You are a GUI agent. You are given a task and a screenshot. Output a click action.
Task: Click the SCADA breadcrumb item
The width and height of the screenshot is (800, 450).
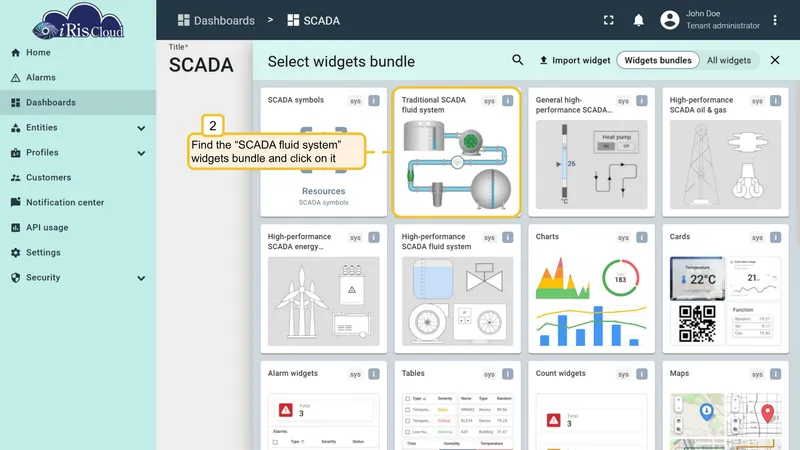314,20
